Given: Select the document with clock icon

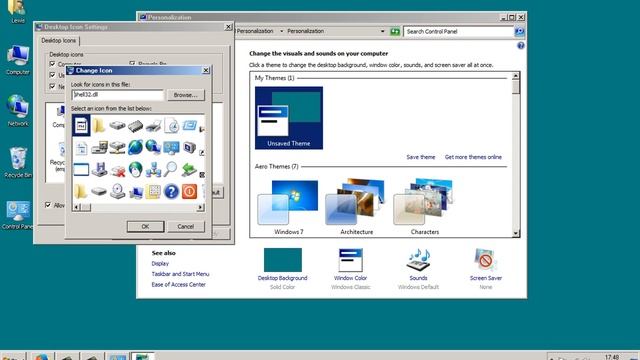Looking at the screenshot, I should click(x=171, y=126).
